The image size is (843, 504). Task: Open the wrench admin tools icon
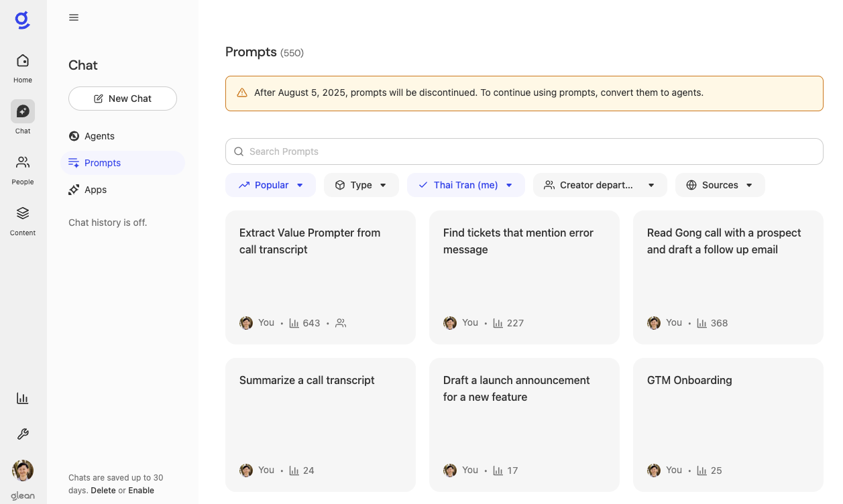[x=23, y=434]
